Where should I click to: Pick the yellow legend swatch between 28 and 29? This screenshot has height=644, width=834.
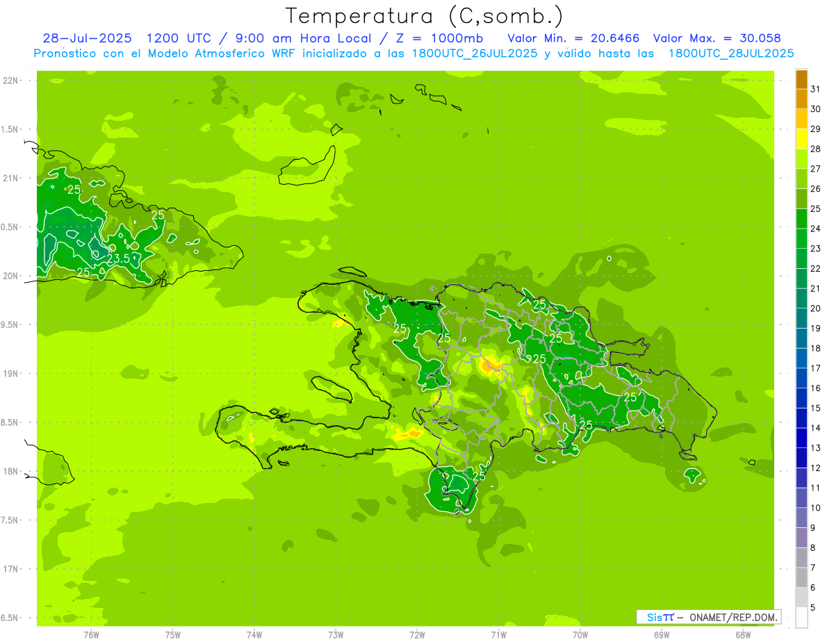[x=801, y=139]
